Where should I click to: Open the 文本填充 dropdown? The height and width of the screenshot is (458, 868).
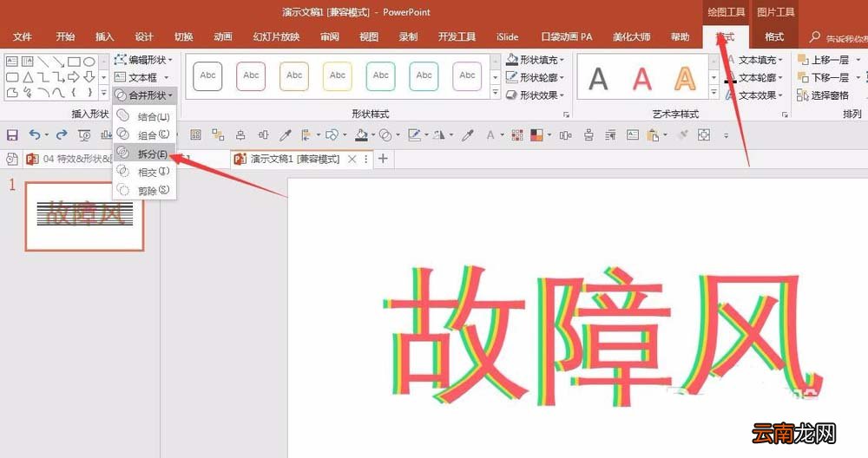(756, 59)
